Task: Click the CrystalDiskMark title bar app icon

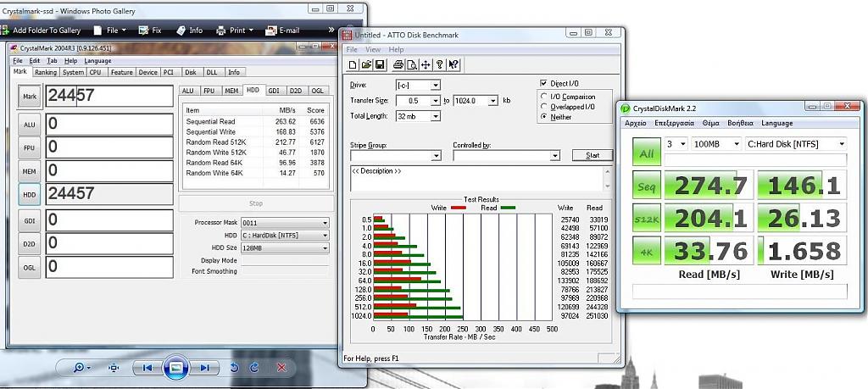Action: click(626, 108)
